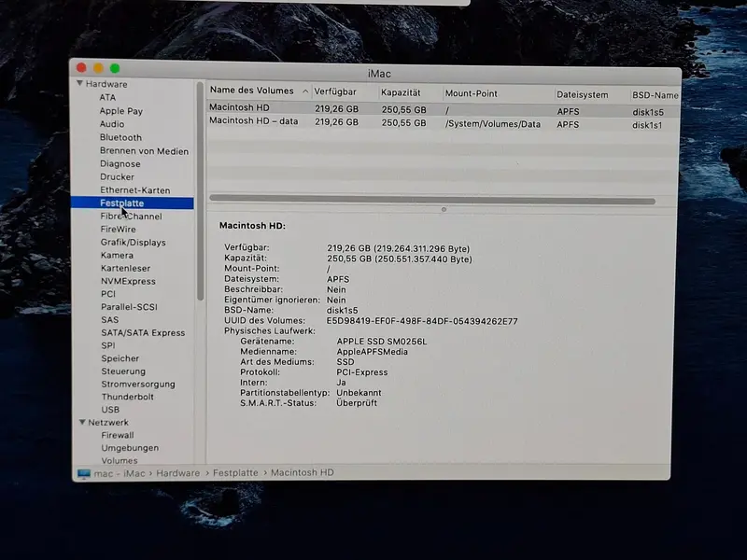
Task: Click the mac computer icon in path bar
Action: [x=84, y=473]
